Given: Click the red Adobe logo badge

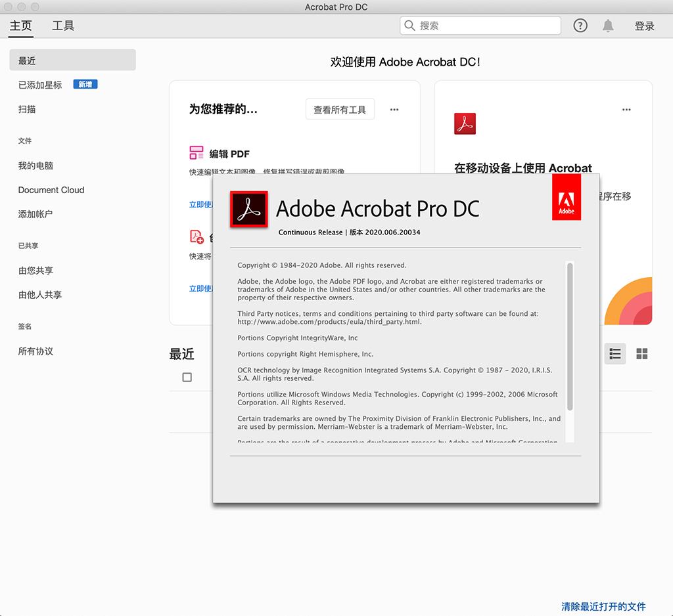Looking at the screenshot, I should tap(567, 198).
